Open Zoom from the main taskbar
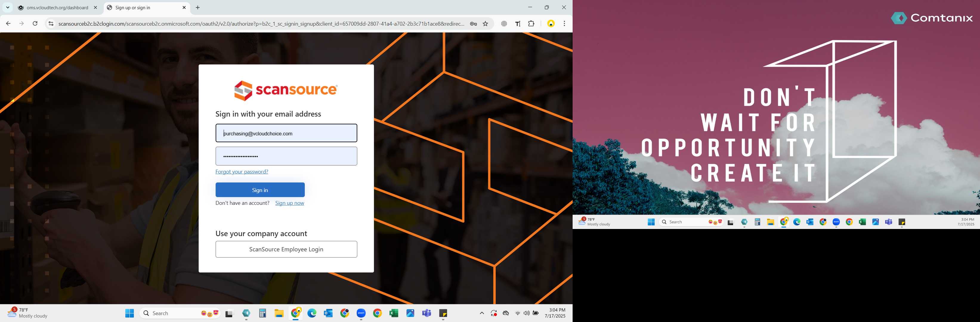 point(361,313)
